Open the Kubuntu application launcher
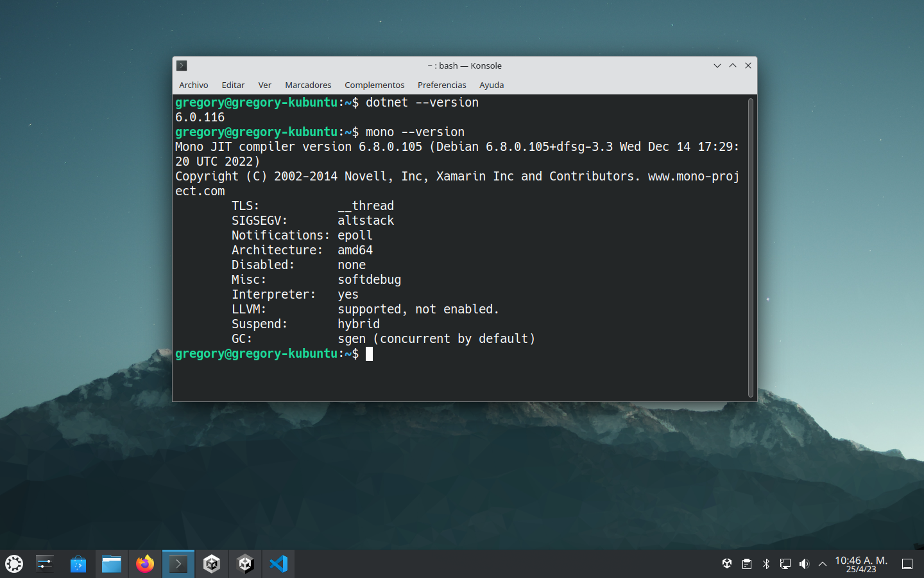 14,564
